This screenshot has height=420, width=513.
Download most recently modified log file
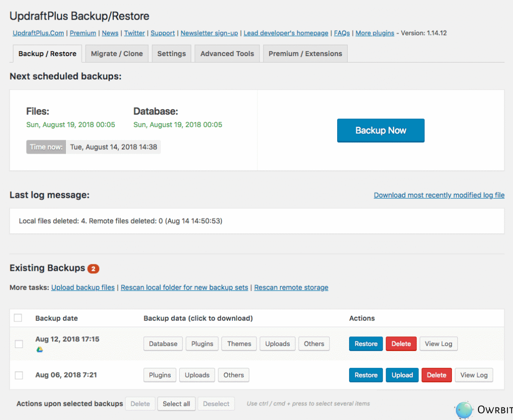coord(439,195)
